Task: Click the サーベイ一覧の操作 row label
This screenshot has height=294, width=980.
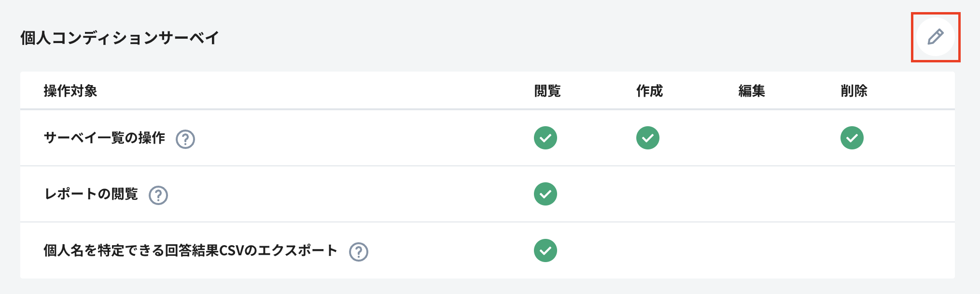Action: 104,138
